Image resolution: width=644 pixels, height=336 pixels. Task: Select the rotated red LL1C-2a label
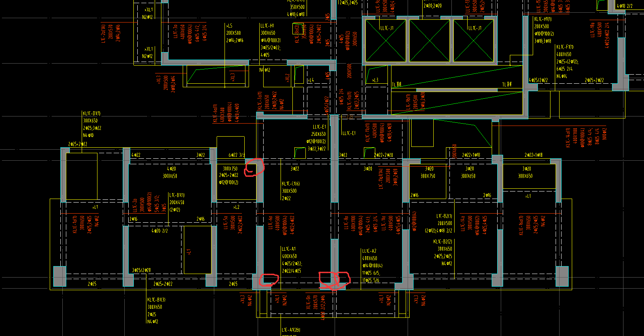135,205
